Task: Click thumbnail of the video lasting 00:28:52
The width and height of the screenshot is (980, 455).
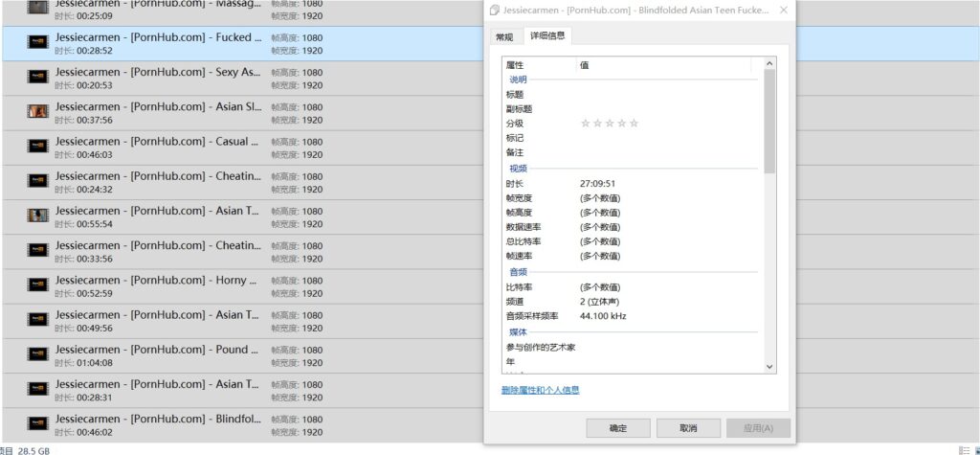Action: coord(37,42)
